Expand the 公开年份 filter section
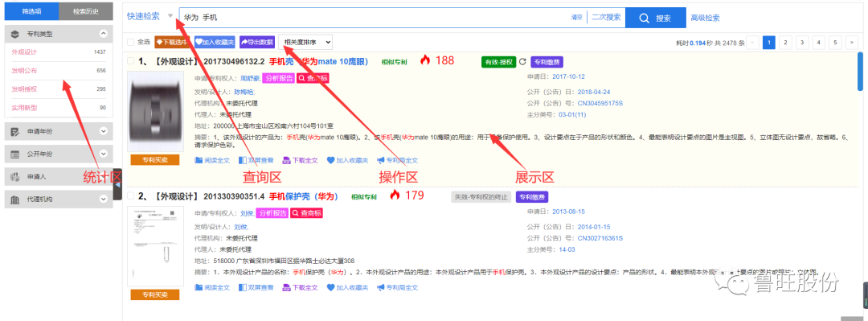 tap(103, 154)
